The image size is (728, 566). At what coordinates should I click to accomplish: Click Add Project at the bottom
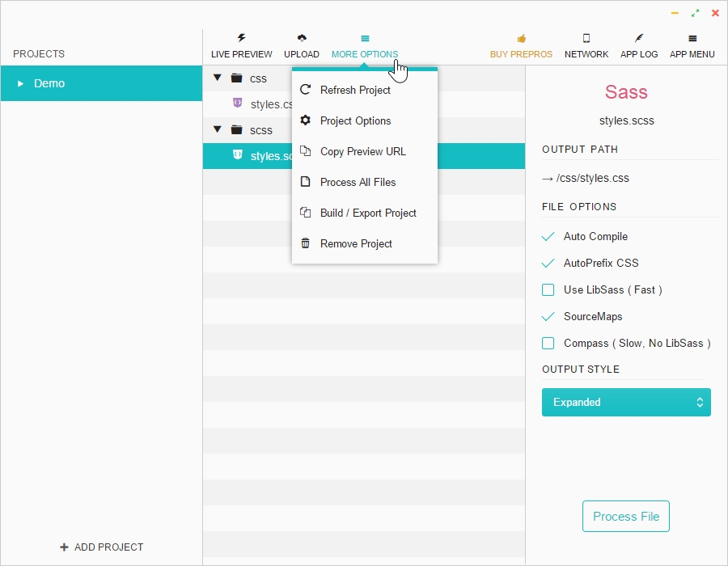pos(101,547)
